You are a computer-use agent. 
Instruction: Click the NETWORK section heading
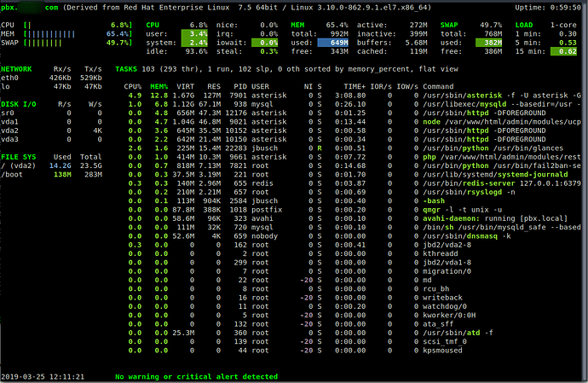click(x=16, y=69)
